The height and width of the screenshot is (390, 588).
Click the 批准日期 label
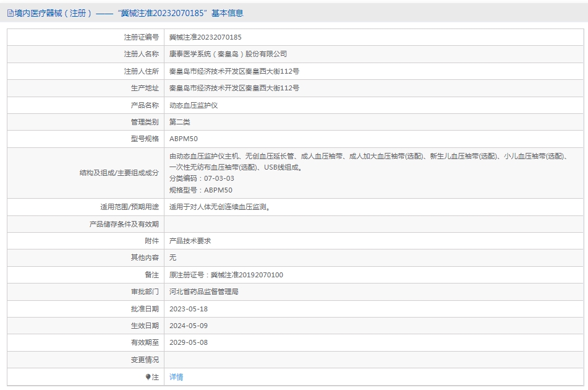145,309
